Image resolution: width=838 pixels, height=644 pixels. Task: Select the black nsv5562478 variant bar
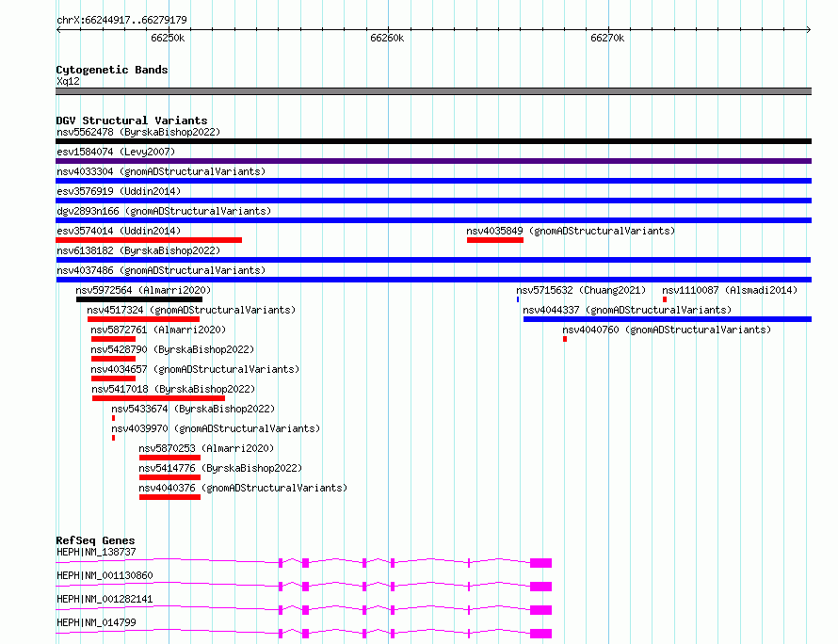click(433, 141)
